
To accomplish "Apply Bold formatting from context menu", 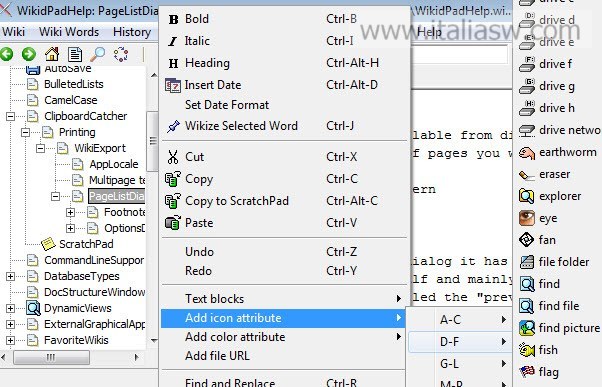I will coord(284,19).
